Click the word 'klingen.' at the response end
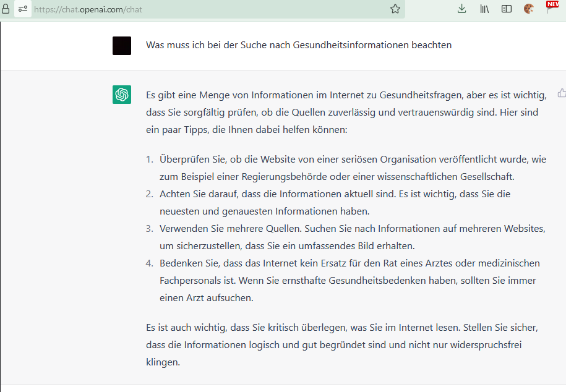The height and width of the screenshot is (392, 566). (x=163, y=362)
